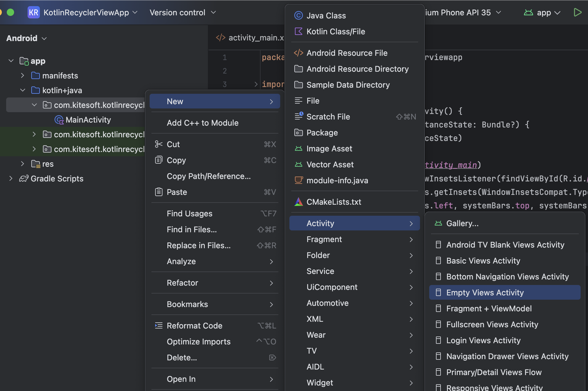588x391 pixels.
Task: Click the Gradle Scripts elephant icon
Action: [x=24, y=179]
